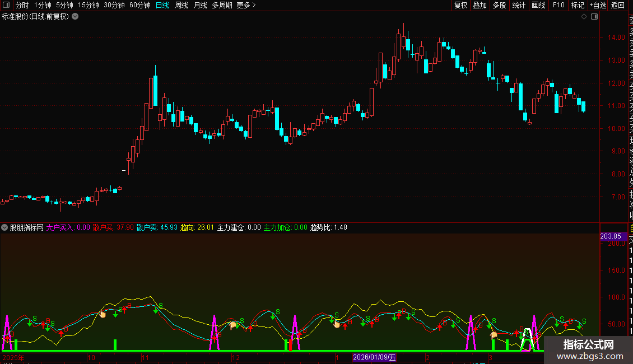Open the indicator menu circle beside 股朋指标网
The image size is (633, 364).
click(x=4, y=227)
